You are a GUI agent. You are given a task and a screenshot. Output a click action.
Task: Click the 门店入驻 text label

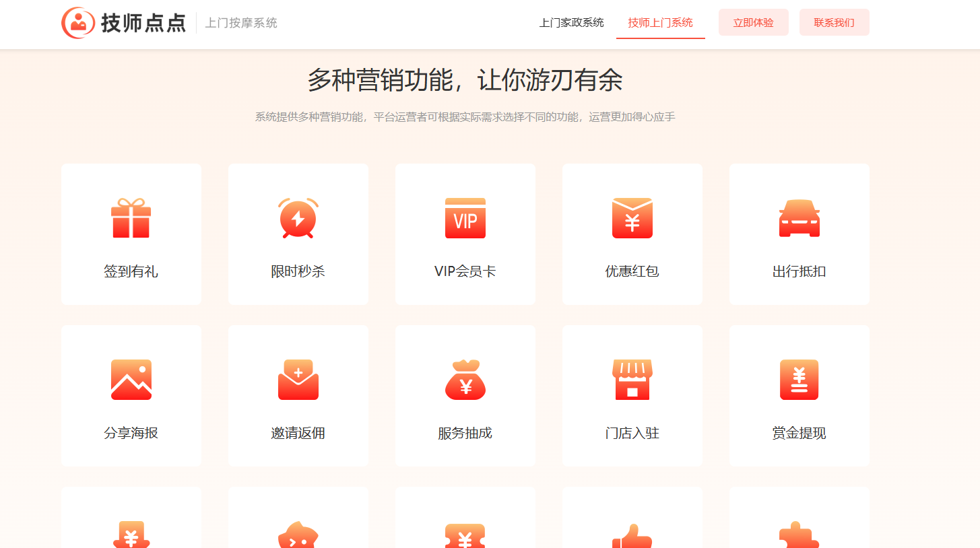click(632, 434)
